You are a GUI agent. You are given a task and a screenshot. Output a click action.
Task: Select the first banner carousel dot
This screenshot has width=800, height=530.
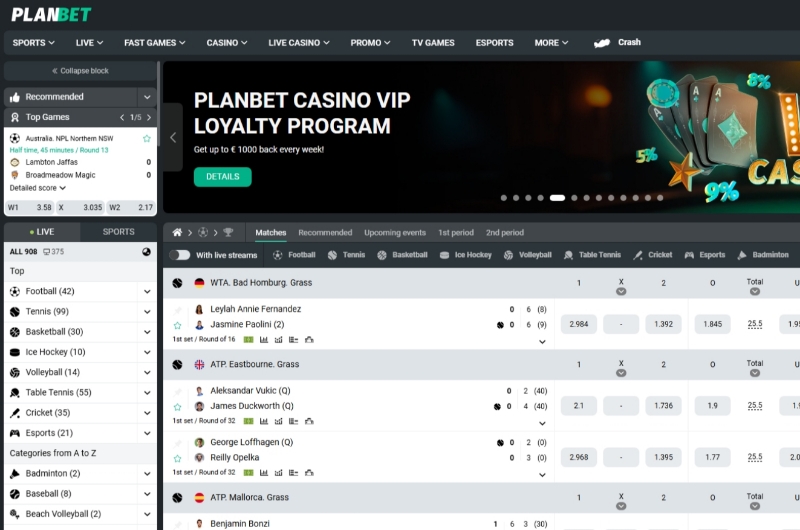point(504,198)
